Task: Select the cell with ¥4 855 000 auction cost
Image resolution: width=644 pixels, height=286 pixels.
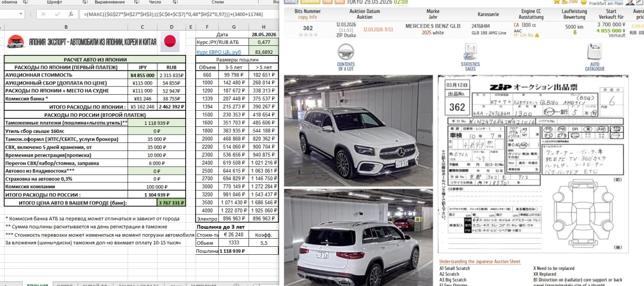Action: coord(142,75)
